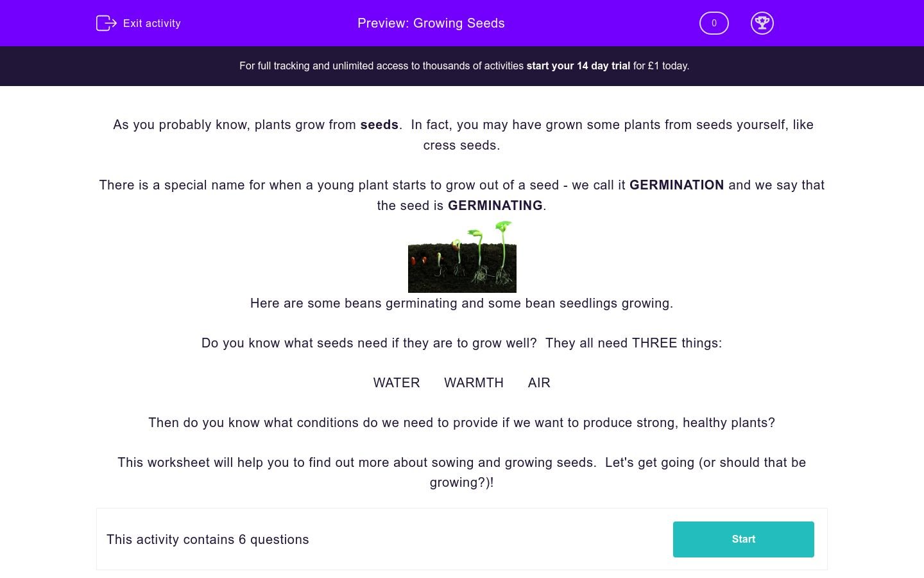Click the word WARMTH in the three things list

click(x=474, y=383)
